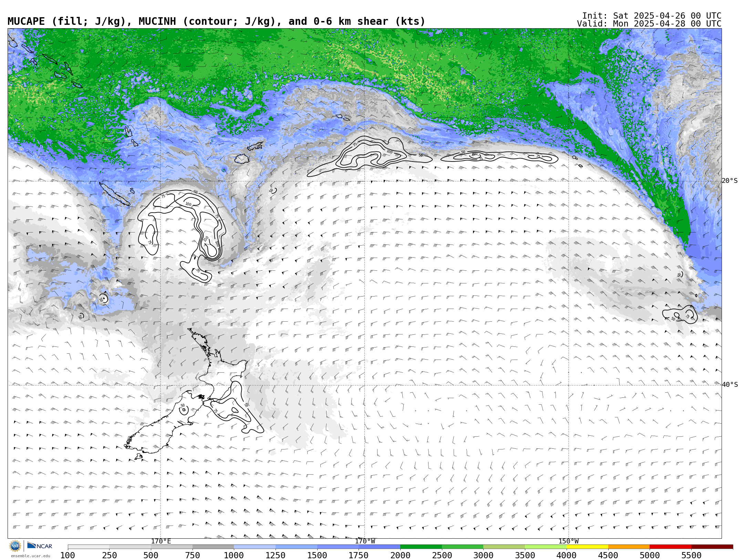Click the colorbar label 100
Image resolution: width=744 pixels, height=560 pixels.
68,556
